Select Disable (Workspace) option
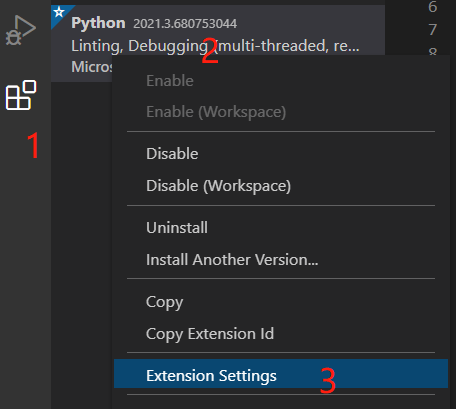The height and width of the screenshot is (409, 456). point(218,186)
